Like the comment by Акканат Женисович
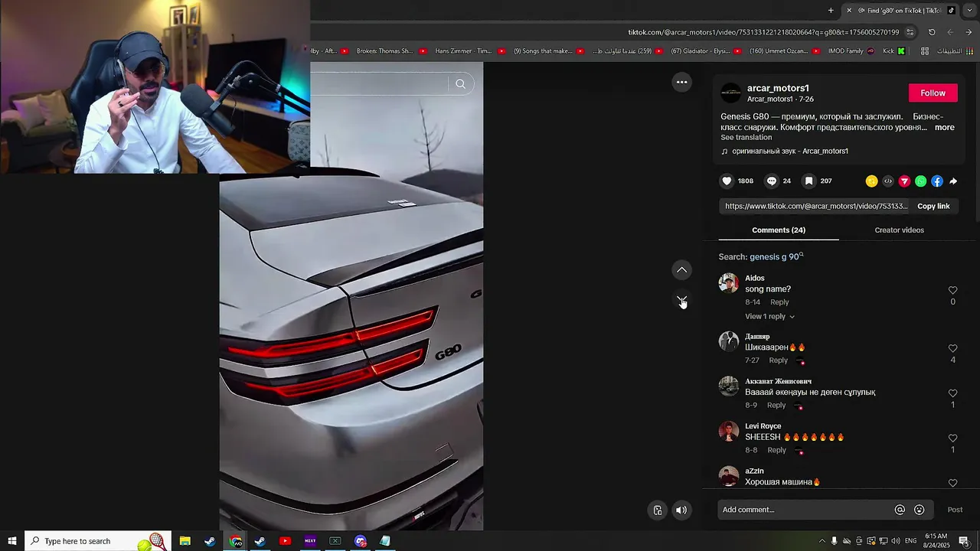This screenshot has width=980, height=551. coord(952,393)
